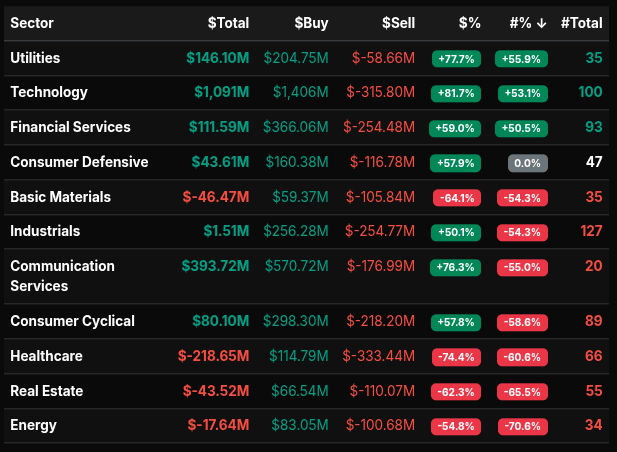The height and width of the screenshot is (452, 617).
Task: Open Communication Services sector
Action: pos(62,276)
